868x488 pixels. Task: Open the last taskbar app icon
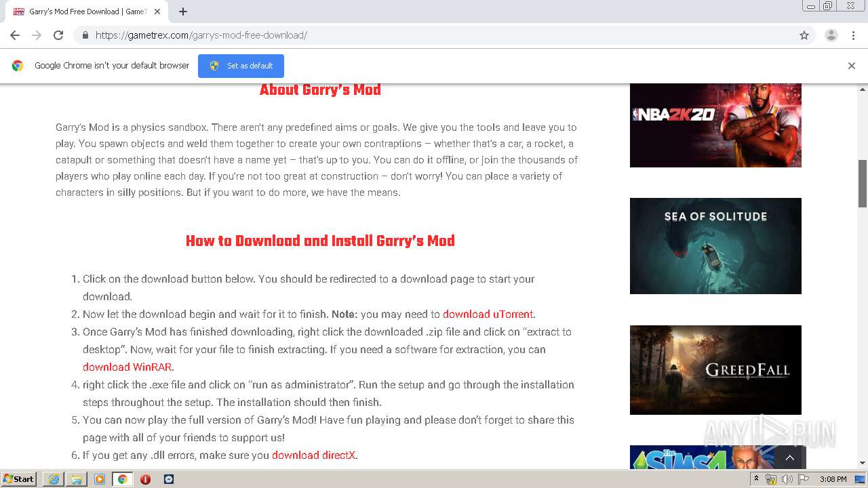coord(169,479)
